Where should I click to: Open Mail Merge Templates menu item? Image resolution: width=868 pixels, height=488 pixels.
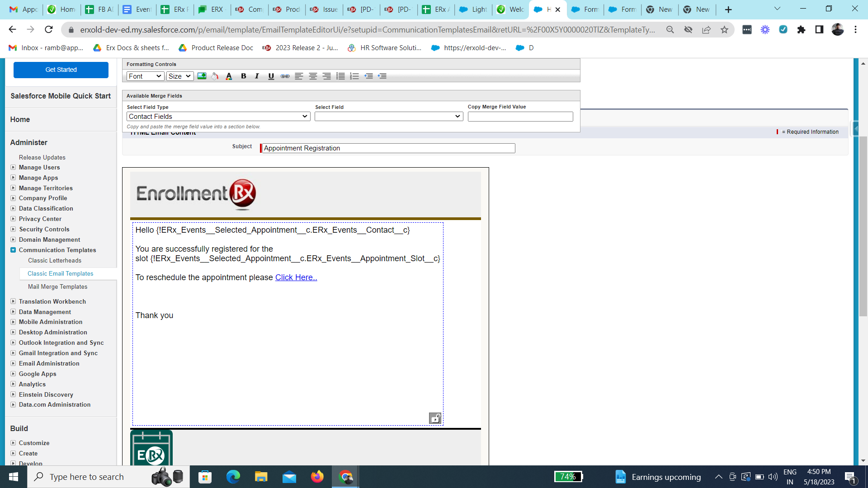pyautogui.click(x=57, y=286)
